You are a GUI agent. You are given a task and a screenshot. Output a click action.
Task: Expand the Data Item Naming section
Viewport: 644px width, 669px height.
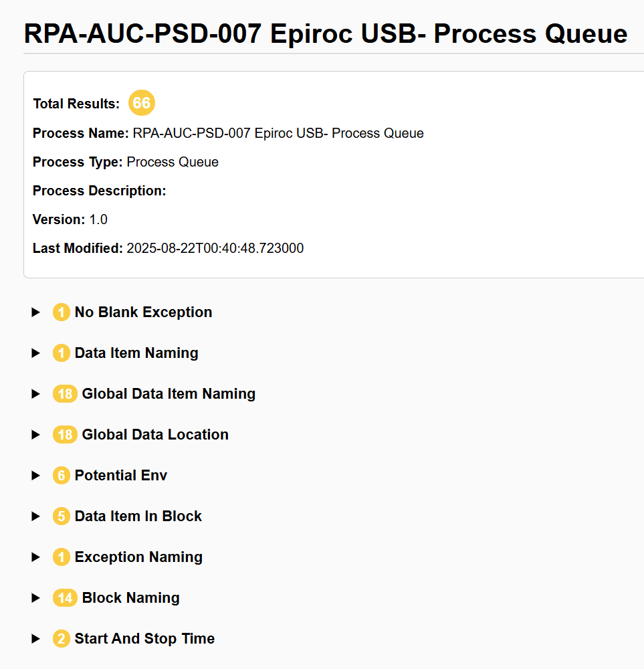[35, 353]
